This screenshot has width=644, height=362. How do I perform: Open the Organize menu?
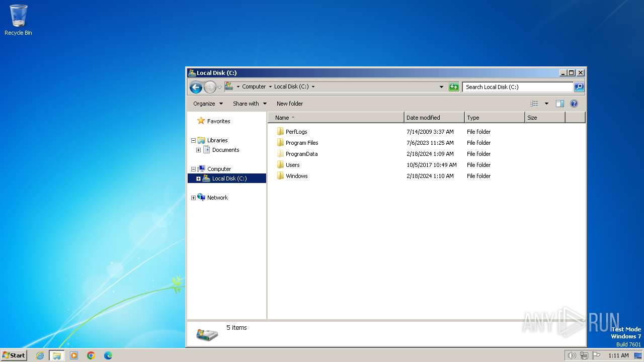click(208, 104)
